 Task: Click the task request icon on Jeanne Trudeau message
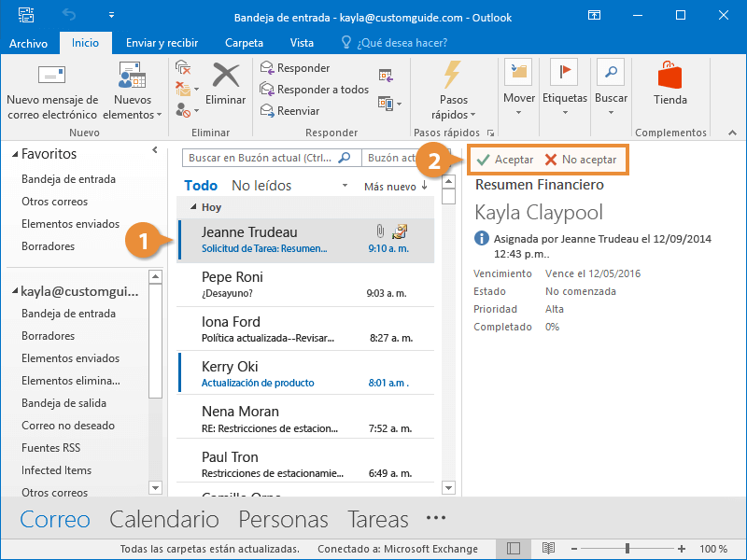click(400, 231)
